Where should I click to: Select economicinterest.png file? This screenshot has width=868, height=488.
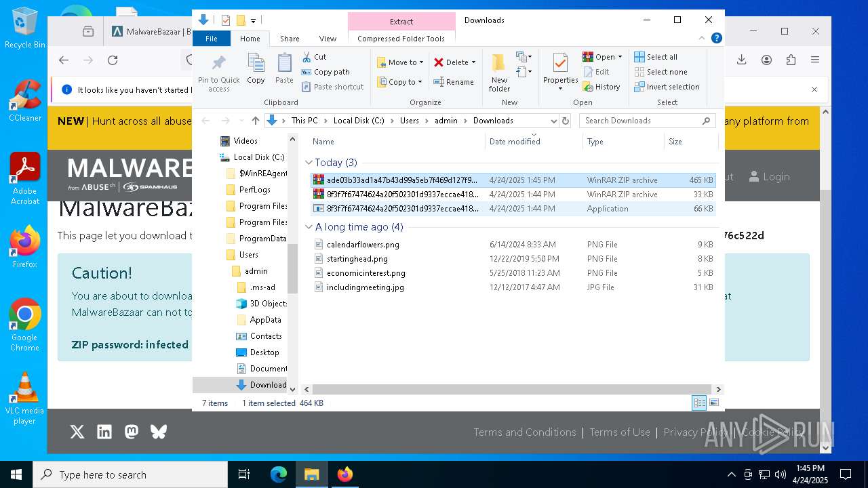[513, 273]
